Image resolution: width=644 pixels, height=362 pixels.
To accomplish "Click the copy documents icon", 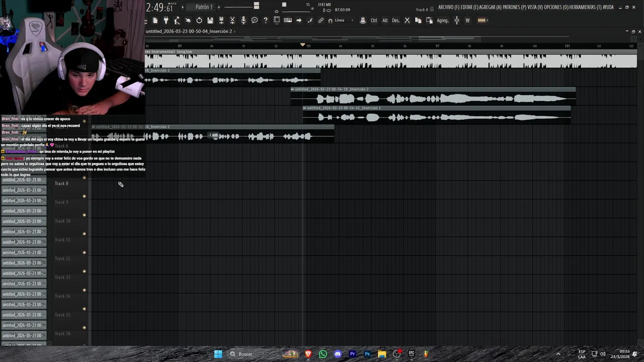I will 418,21.
